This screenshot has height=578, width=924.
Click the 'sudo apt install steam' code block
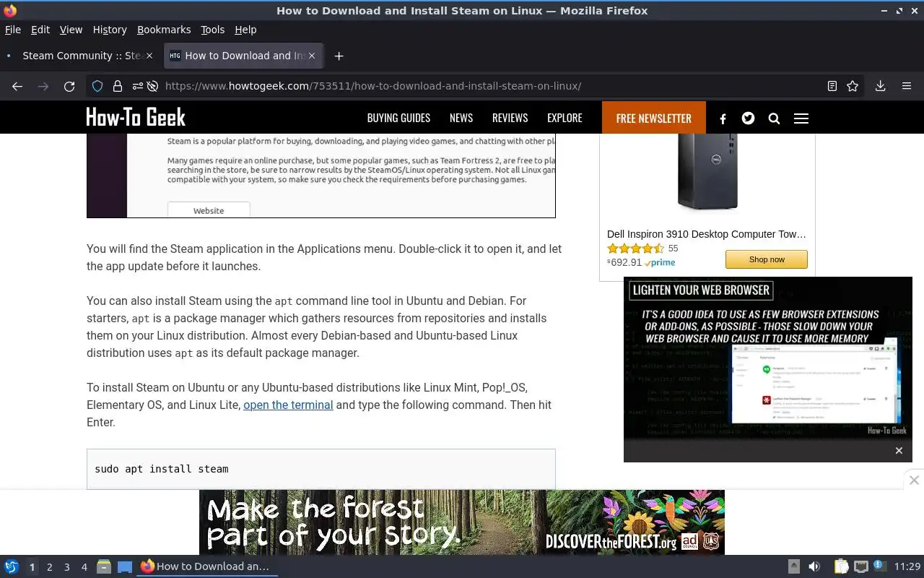coord(321,469)
